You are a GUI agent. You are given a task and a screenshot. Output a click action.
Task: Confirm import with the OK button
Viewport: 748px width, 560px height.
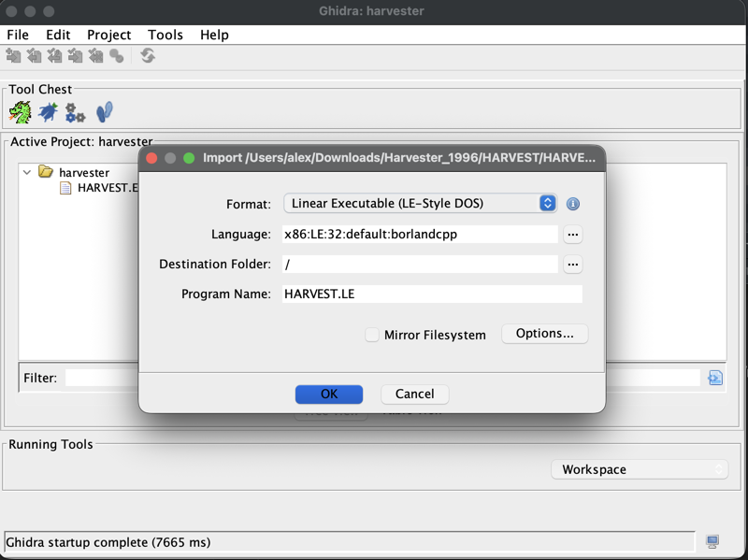[x=329, y=394]
